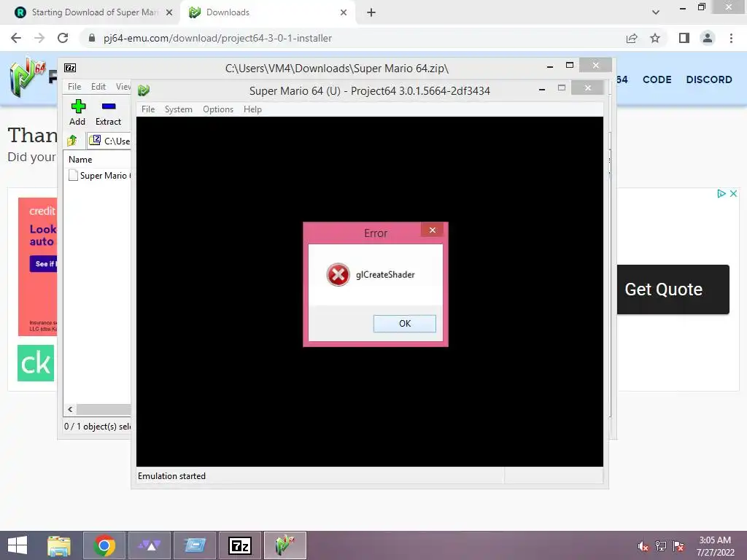The width and height of the screenshot is (747, 560).
Task: Click the taskbar clock showing 3:05 AM
Action: 715,545
